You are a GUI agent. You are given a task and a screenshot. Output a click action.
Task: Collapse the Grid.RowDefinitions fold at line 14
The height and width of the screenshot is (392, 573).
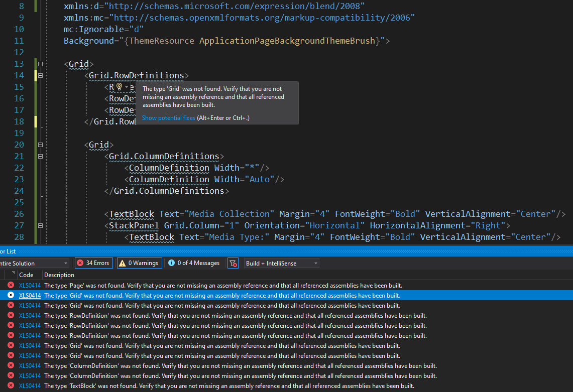(40, 75)
